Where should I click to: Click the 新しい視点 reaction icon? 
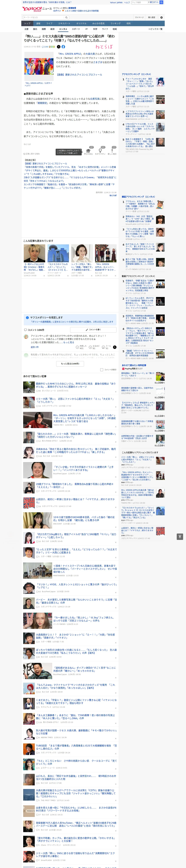(x=112, y=151)
